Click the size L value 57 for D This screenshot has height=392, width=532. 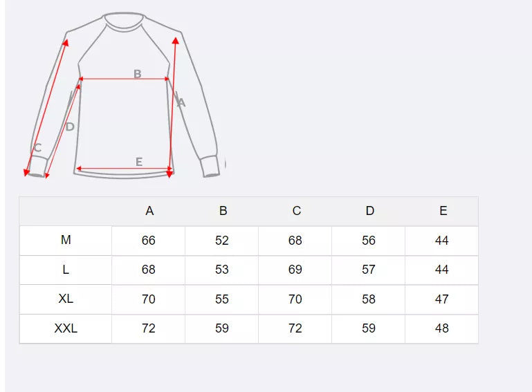tap(369, 270)
